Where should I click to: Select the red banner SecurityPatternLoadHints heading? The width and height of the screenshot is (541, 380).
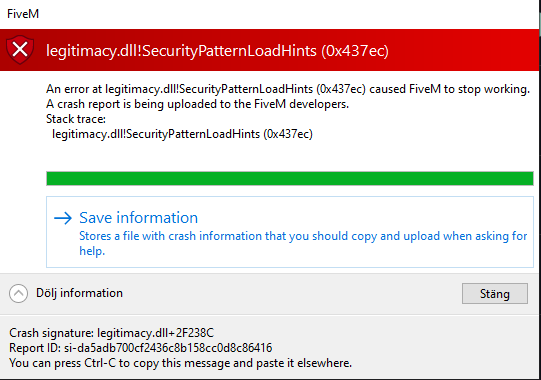217,51
